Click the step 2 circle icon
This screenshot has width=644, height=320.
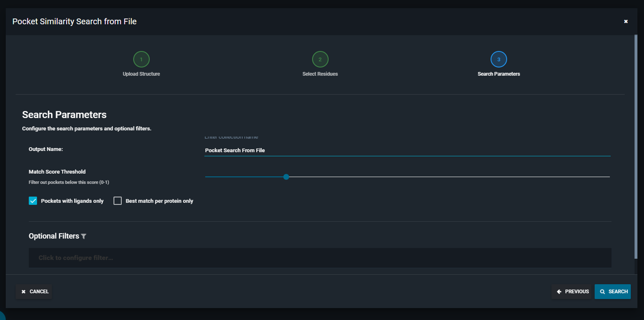(320, 59)
